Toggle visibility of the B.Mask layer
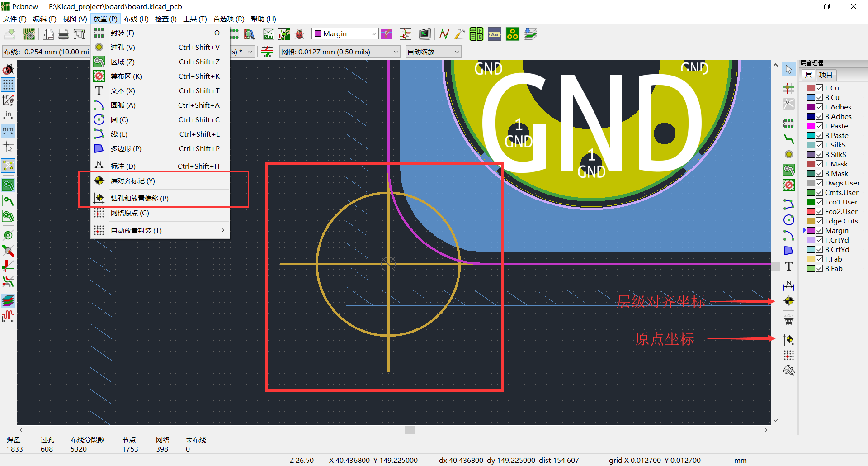The image size is (868, 466). coord(819,174)
